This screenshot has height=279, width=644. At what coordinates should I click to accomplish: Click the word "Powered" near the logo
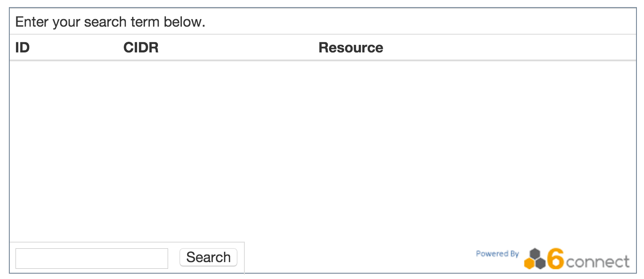(x=491, y=254)
